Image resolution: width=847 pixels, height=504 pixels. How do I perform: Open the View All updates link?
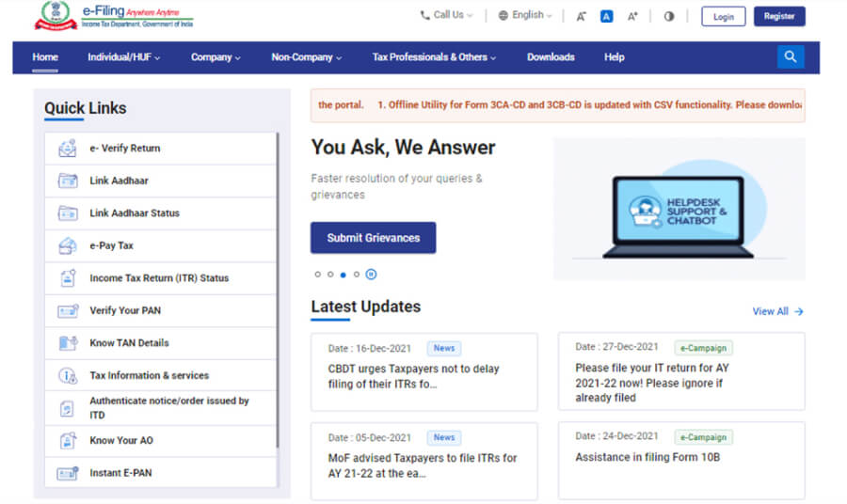pos(777,311)
